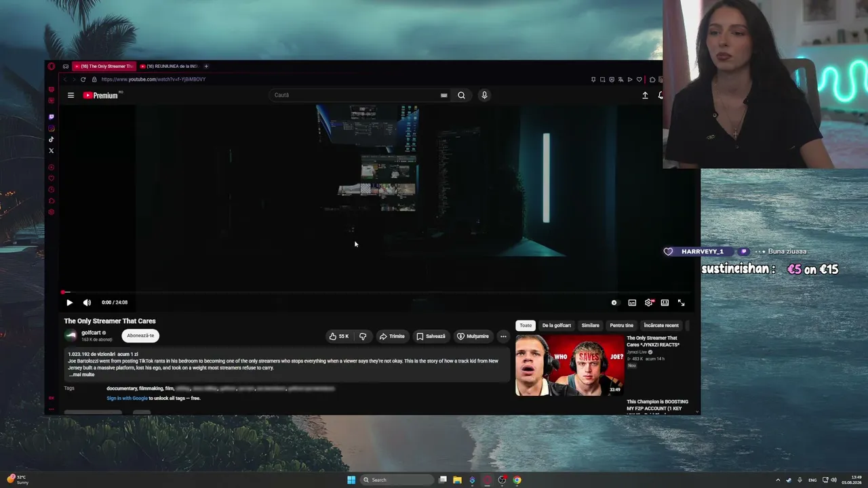Toggle subtitles on the video

pyautogui.click(x=632, y=303)
